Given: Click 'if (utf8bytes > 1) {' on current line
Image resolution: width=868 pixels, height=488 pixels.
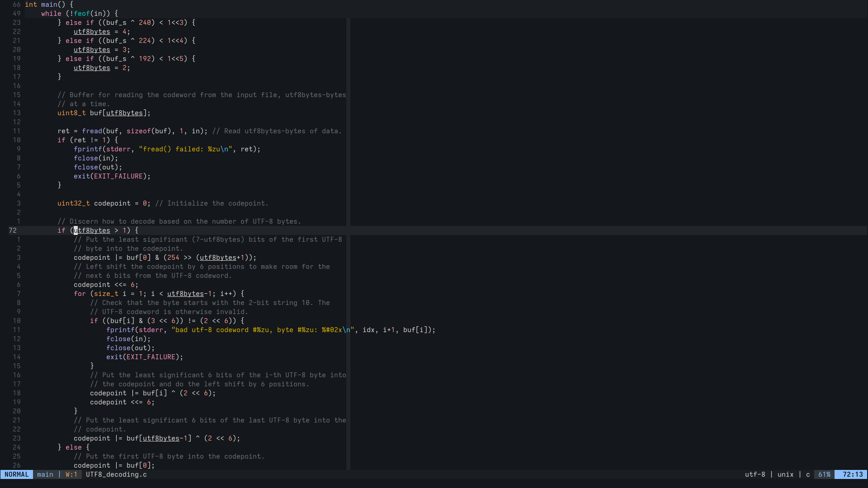Looking at the screenshot, I should click(x=98, y=230).
